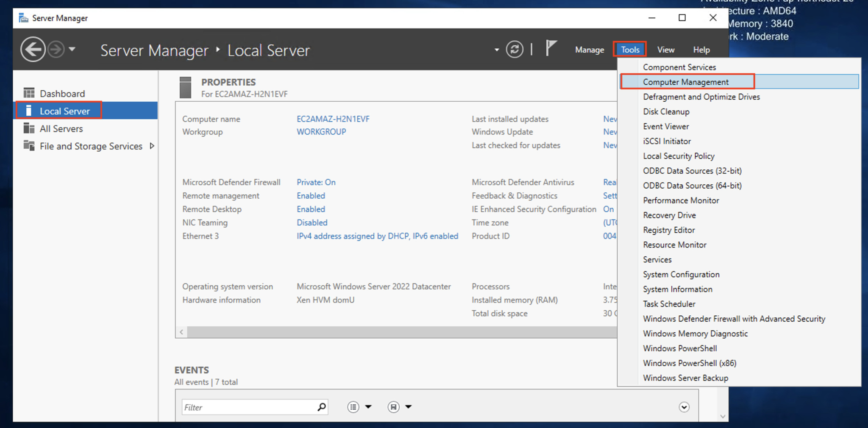The height and width of the screenshot is (428, 868).
Task: Select Dashboard in the sidebar
Action: point(62,93)
